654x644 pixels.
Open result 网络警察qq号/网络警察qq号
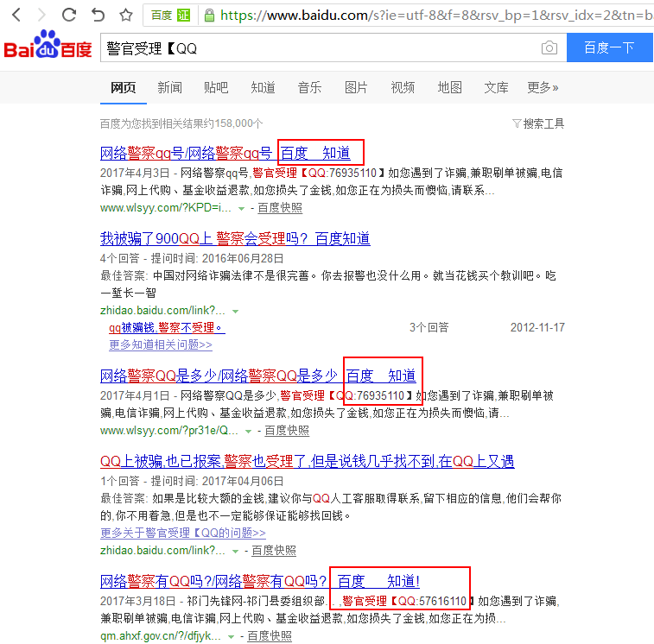(x=225, y=154)
